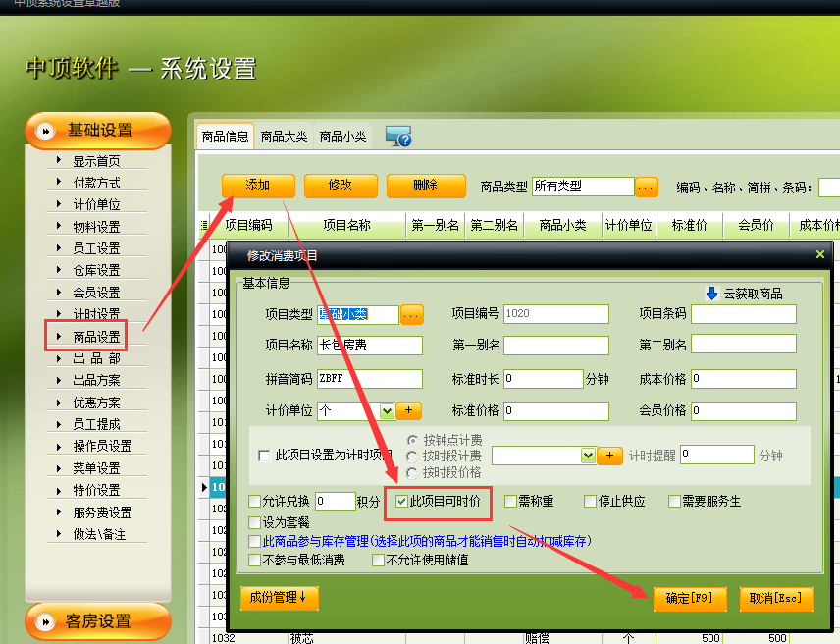Click the 会员价格 input field
The height and width of the screenshot is (644, 840).
click(744, 411)
